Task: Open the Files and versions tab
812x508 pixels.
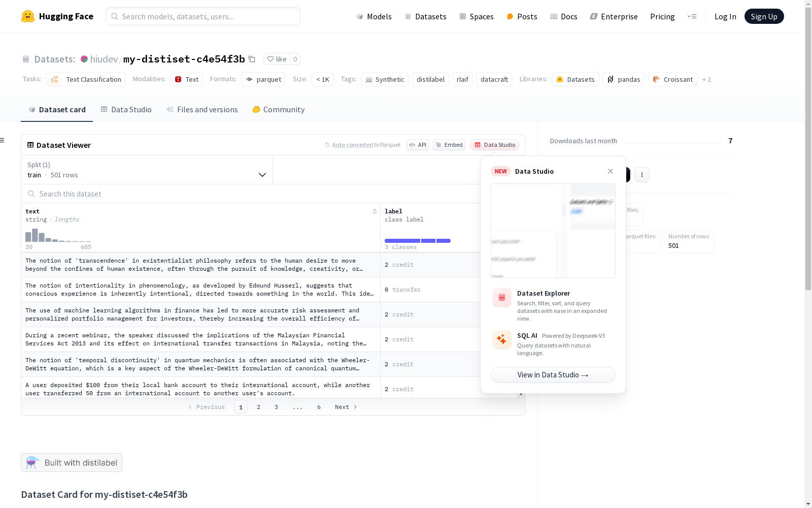Action: [202, 110]
